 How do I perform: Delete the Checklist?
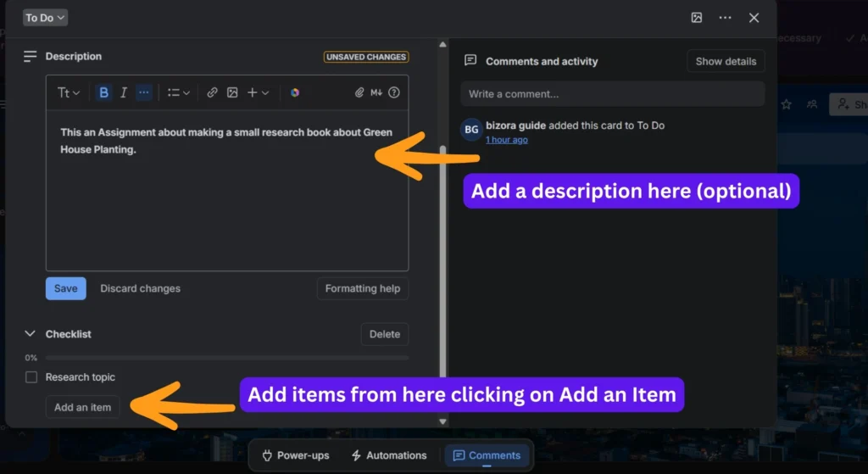click(385, 334)
